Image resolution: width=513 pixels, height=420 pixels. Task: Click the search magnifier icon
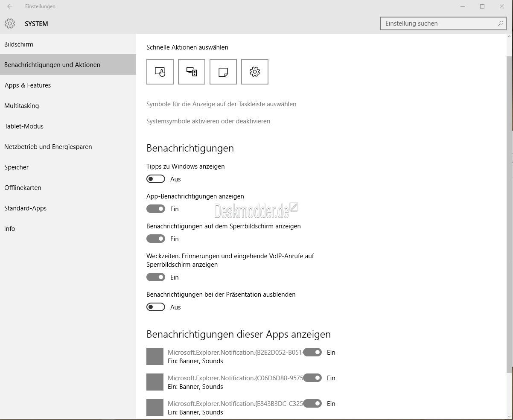(501, 23)
